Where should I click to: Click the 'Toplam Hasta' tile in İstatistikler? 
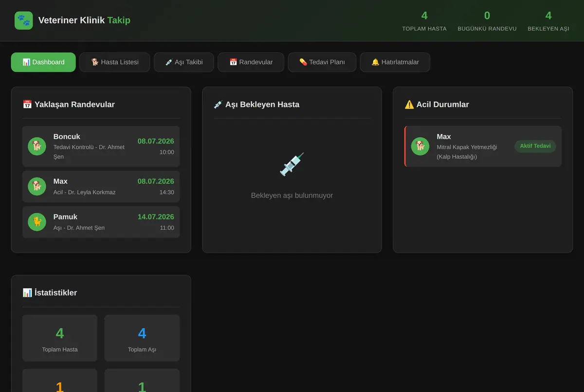coord(60,338)
